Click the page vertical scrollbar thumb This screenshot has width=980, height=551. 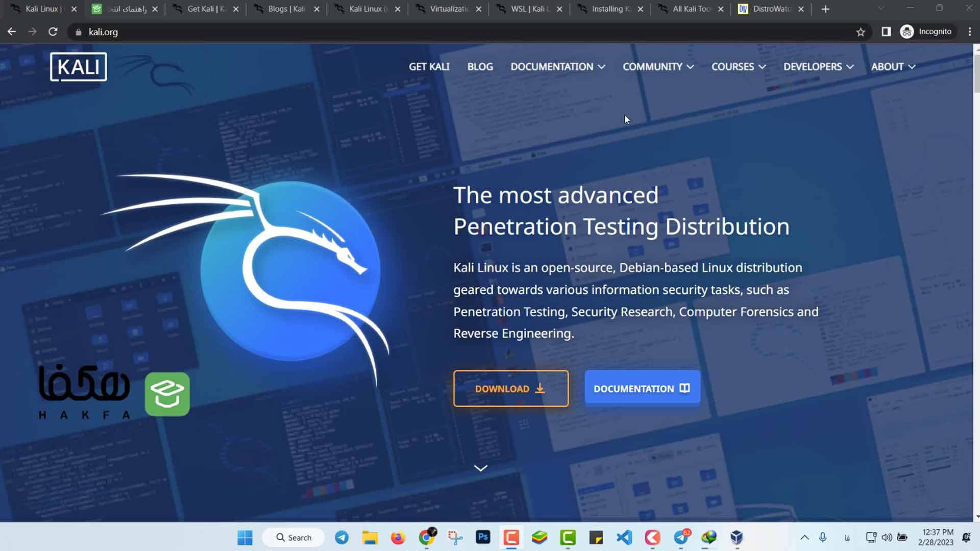977,73
